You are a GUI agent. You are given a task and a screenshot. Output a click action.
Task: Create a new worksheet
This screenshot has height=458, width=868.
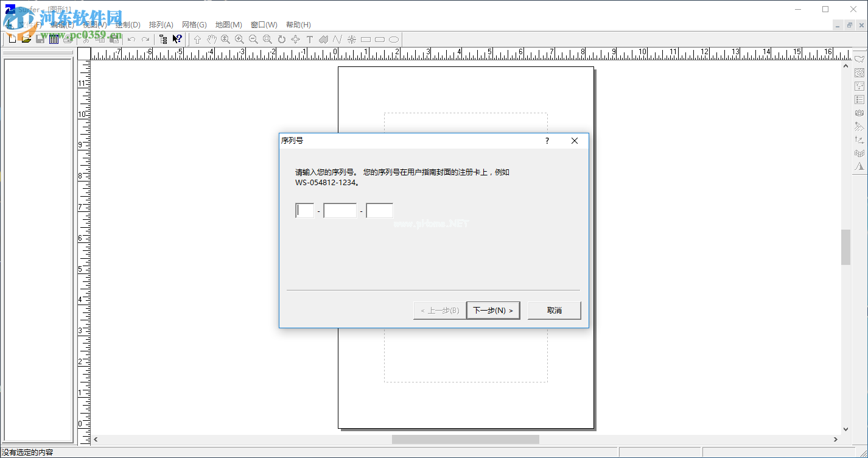tap(54, 39)
